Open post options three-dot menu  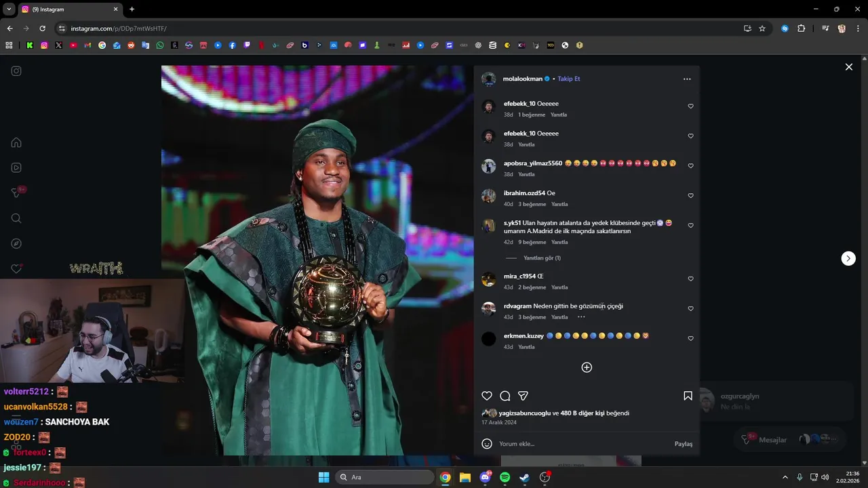pyautogui.click(x=687, y=79)
